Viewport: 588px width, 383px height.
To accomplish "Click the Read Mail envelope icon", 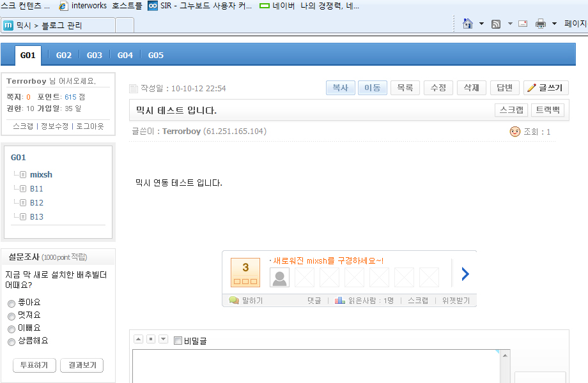I will pos(523,24).
